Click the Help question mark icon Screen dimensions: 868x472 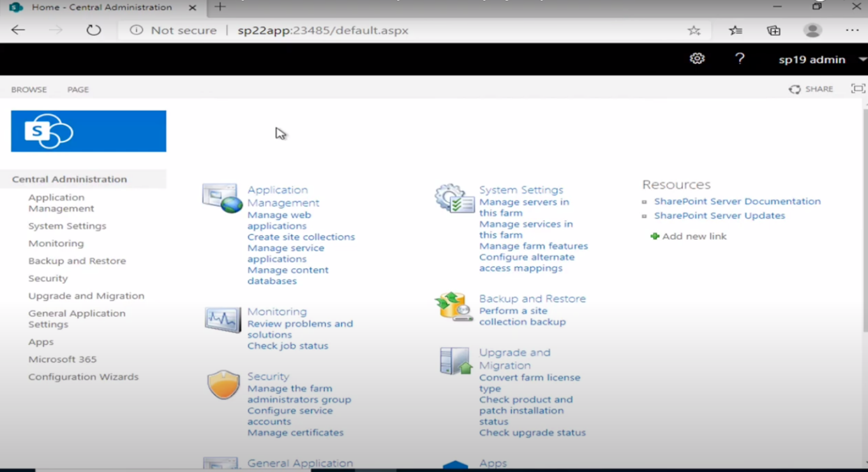[x=740, y=58]
